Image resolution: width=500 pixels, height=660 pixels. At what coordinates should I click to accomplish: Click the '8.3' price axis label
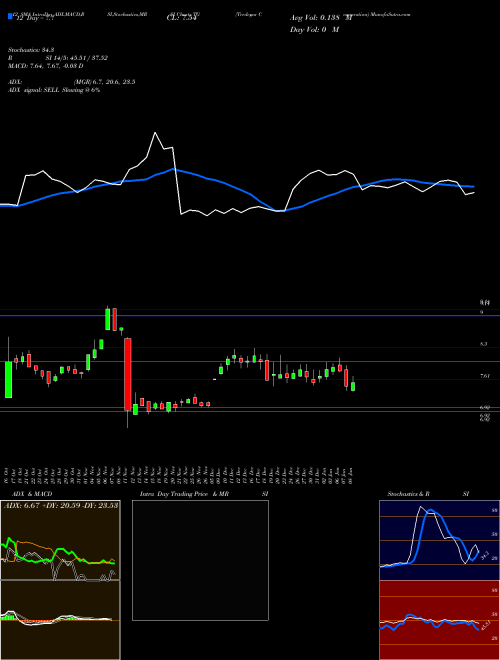click(x=484, y=344)
